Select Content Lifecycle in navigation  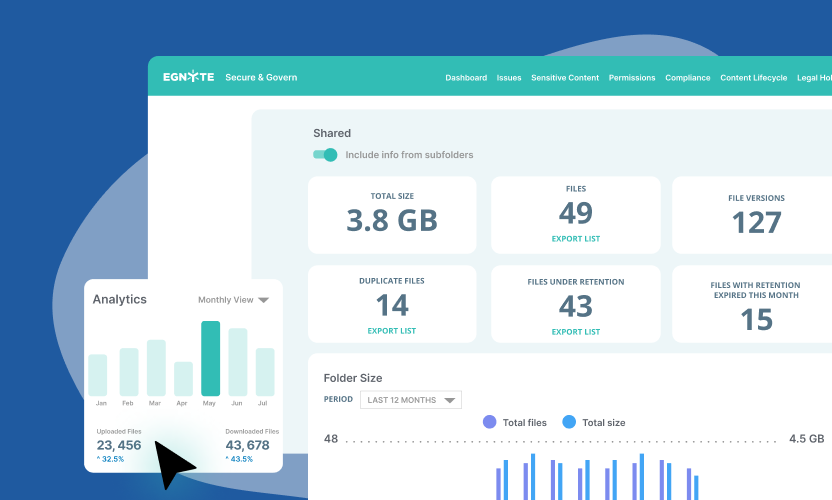[x=753, y=78]
